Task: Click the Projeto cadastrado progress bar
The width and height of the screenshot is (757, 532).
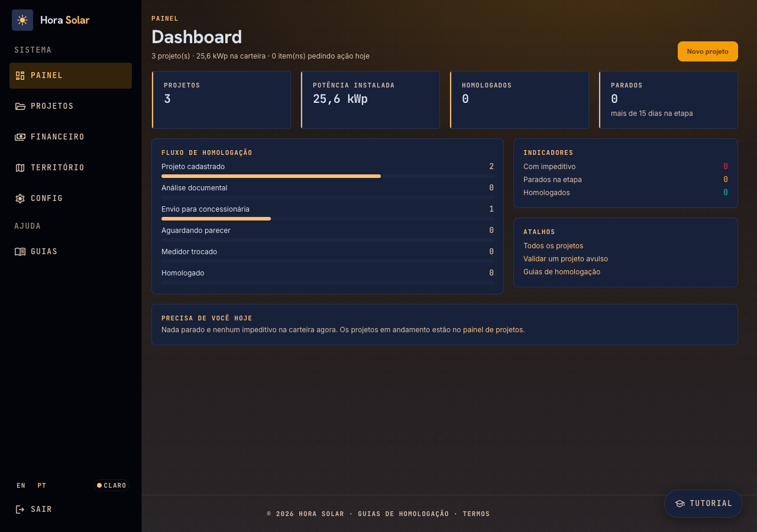Action: [x=328, y=176]
